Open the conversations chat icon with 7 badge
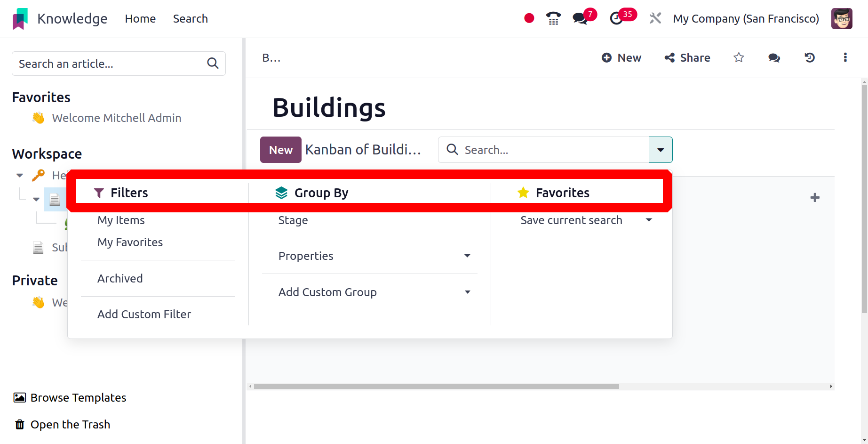Image resolution: width=868 pixels, height=444 pixels. tap(581, 18)
